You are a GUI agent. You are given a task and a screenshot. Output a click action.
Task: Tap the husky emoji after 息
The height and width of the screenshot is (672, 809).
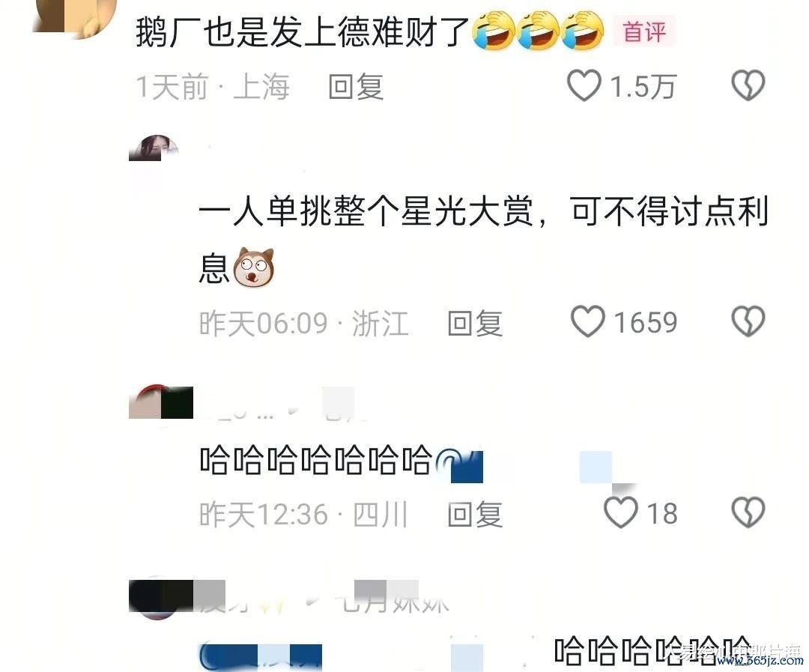point(254,267)
